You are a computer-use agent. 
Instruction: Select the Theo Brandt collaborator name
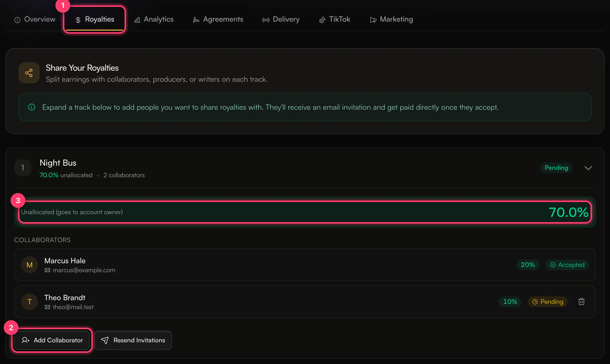65,298
